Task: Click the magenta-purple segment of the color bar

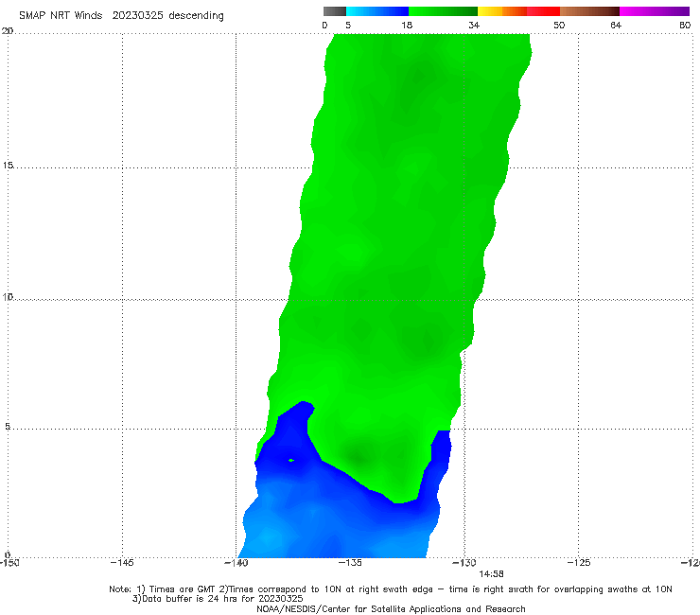Action: tap(655, 11)
